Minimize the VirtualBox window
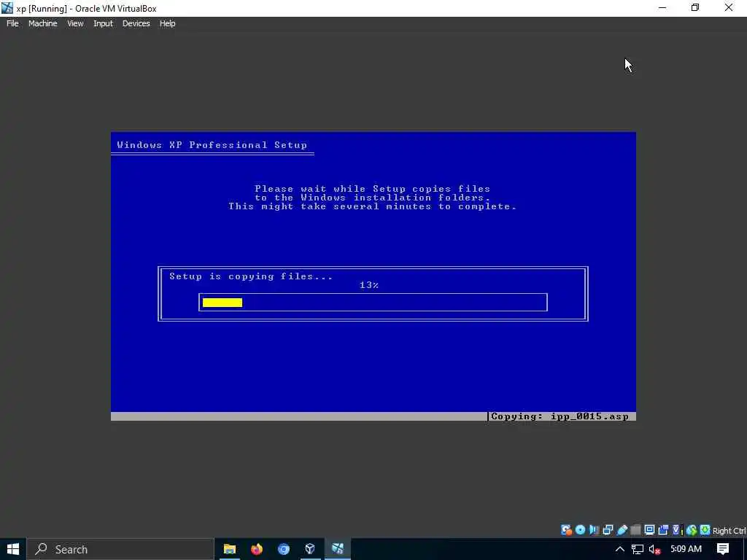The height and width of the screenshot is (560, 747). (x=662, y=8)
